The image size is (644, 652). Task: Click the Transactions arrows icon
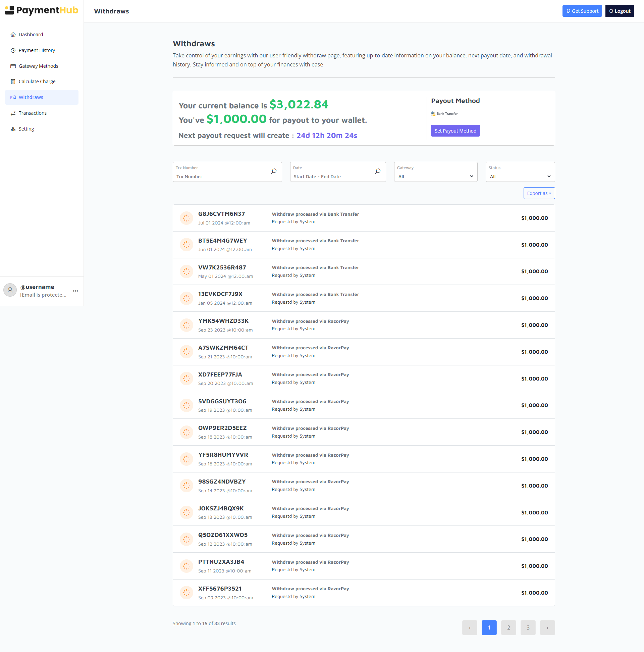point(13,113)
